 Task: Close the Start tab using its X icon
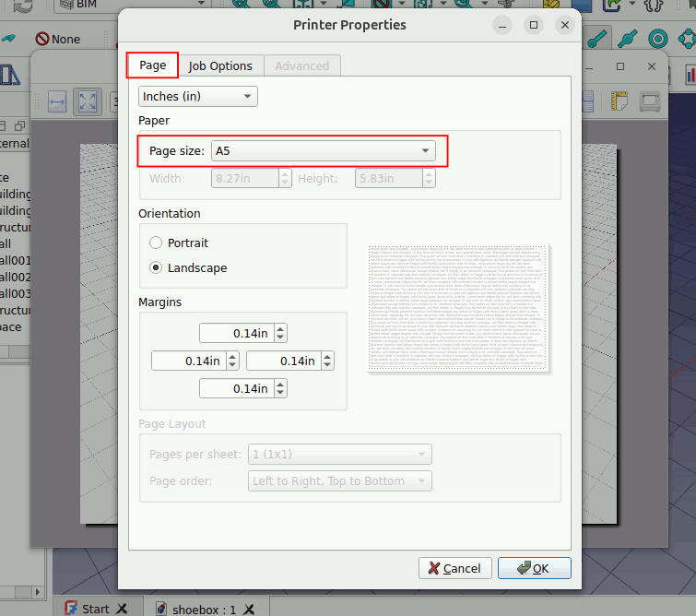pos(123,609)
